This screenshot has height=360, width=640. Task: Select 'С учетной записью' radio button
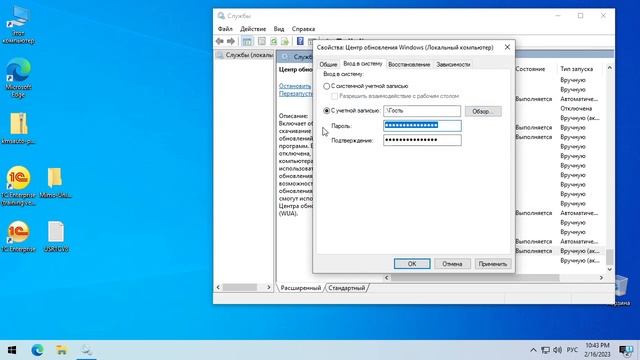327,111
